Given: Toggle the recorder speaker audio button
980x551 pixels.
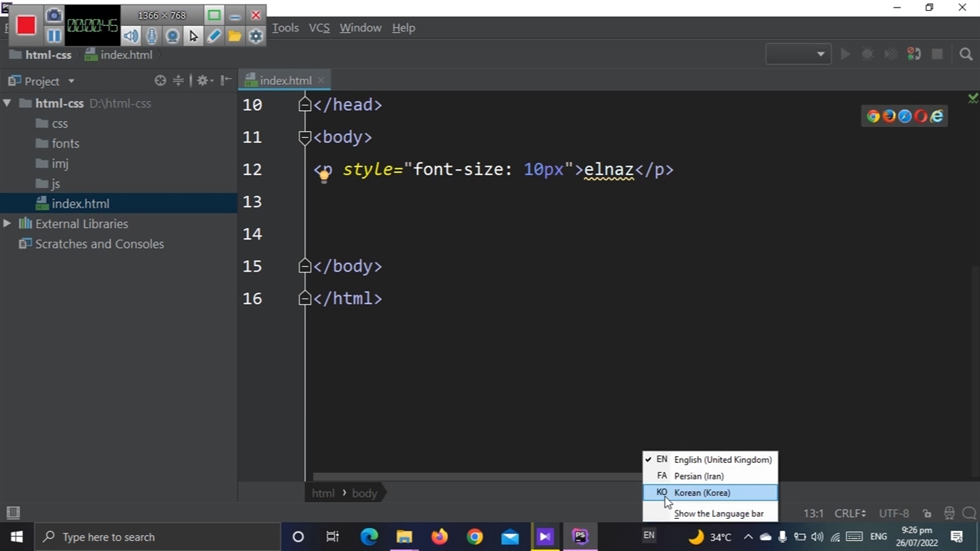Looking at the screenshot, I should coord(131,36).
